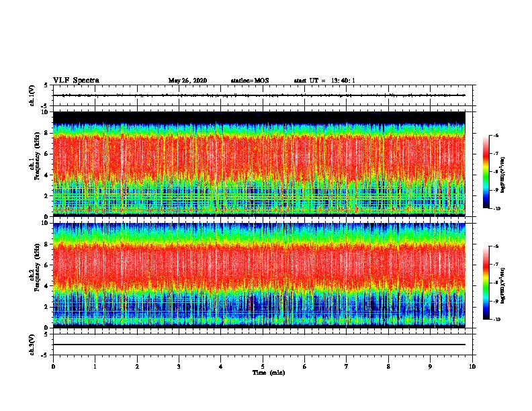
Task: Click the "VLF Spectra" title text
Action: 76,81
